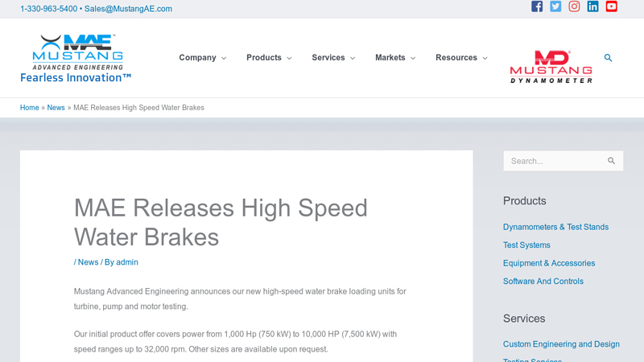This screenshot has height=362, width=644.
Task: Open the admin author link
Action: click(x=127, y=262)
